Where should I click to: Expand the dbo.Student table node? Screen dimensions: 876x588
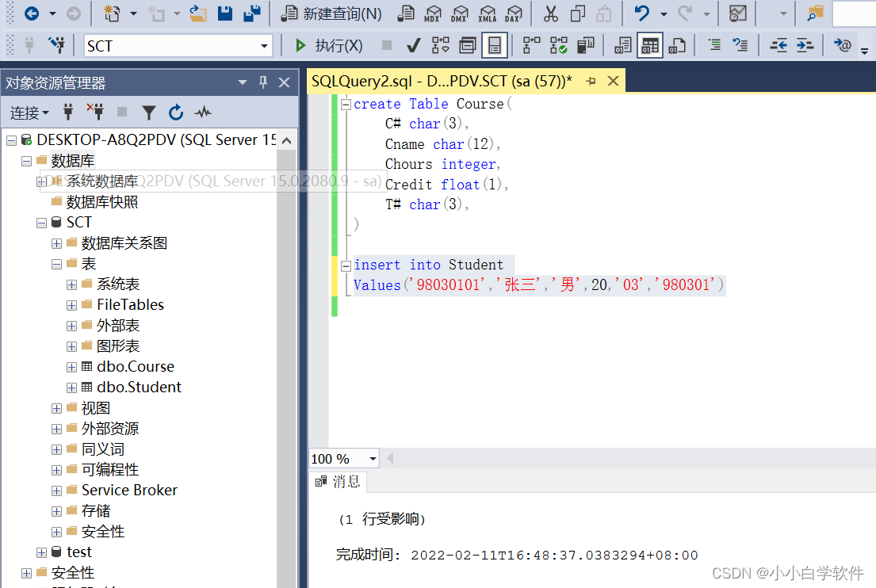(x=72, y=388)
